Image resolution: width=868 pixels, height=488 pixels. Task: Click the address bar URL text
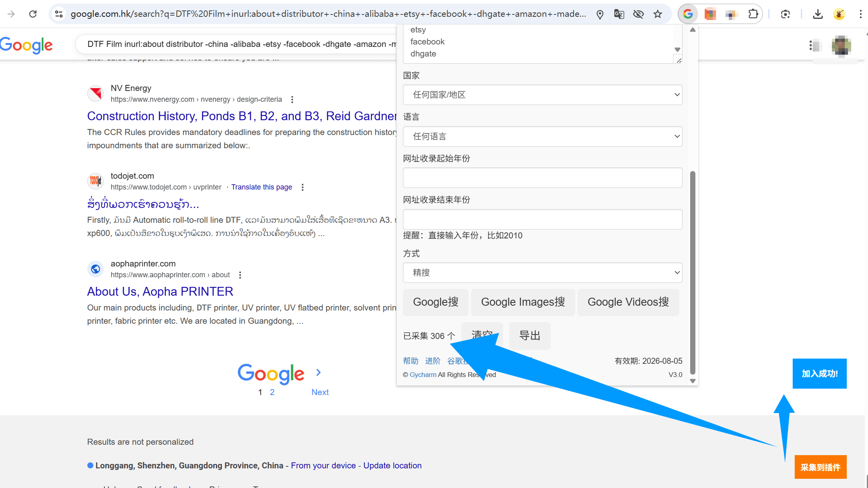[x=328, y=14]
